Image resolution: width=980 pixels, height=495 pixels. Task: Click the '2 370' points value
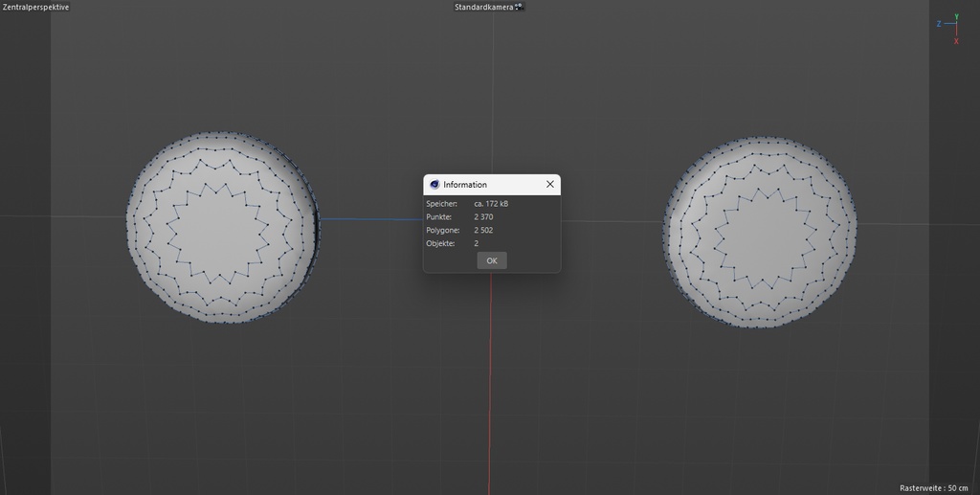483,217
